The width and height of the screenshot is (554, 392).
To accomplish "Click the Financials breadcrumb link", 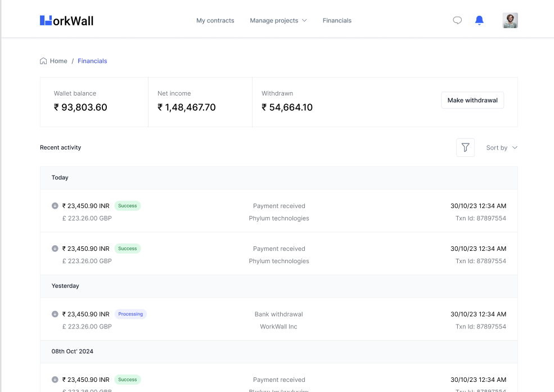I will pyautogui.click(x=92, y=61).
